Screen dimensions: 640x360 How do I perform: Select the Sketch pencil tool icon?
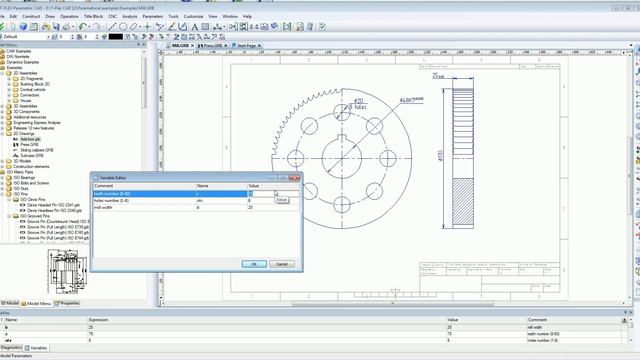pyautogui.click(x=172, y=27)
